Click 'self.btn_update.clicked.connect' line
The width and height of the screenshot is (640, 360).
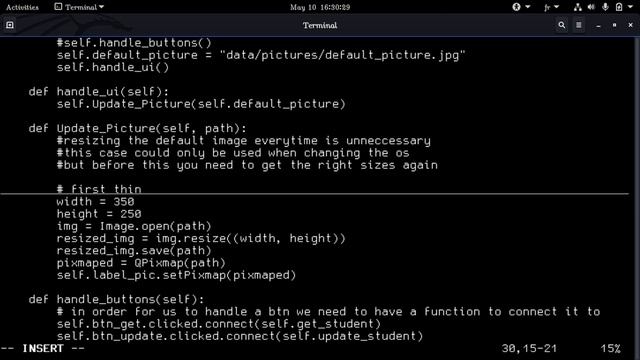pos(240,336)
